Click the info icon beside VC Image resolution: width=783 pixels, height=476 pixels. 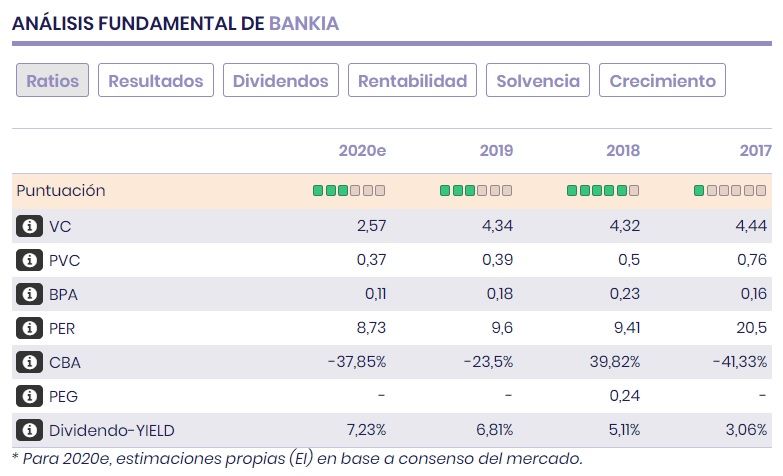click(x=29, y=226)
